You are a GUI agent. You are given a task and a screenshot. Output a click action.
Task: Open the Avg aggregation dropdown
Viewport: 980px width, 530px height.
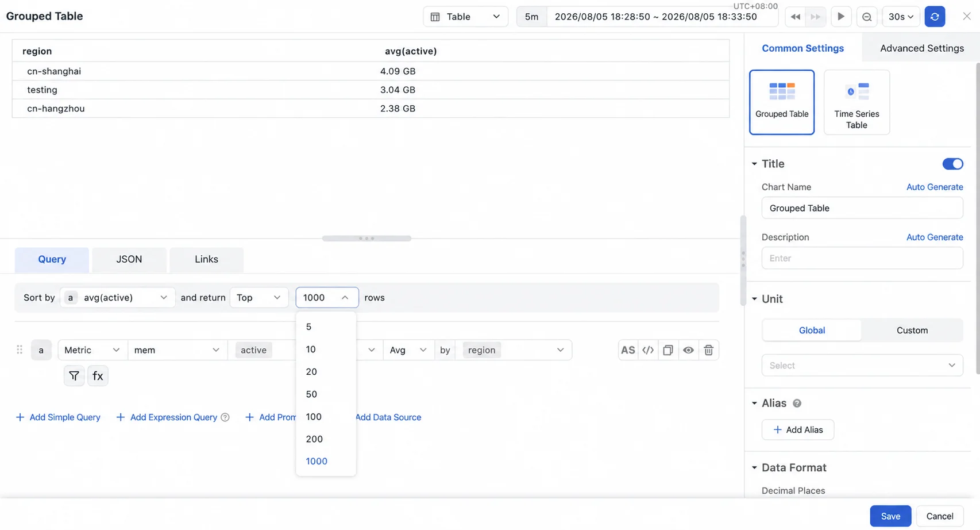[x=408, y=350]
